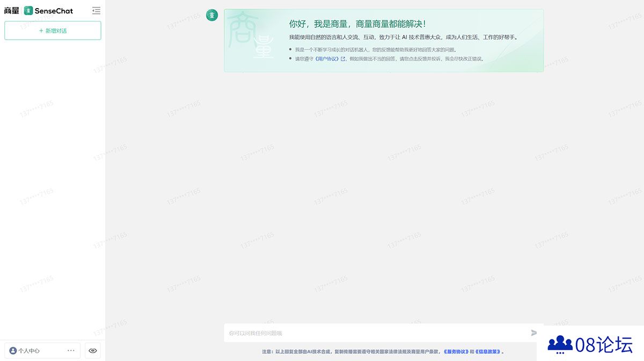Open the 服务协议 link
The height and width of the screenshot is (361, 644).
[456, 352]
